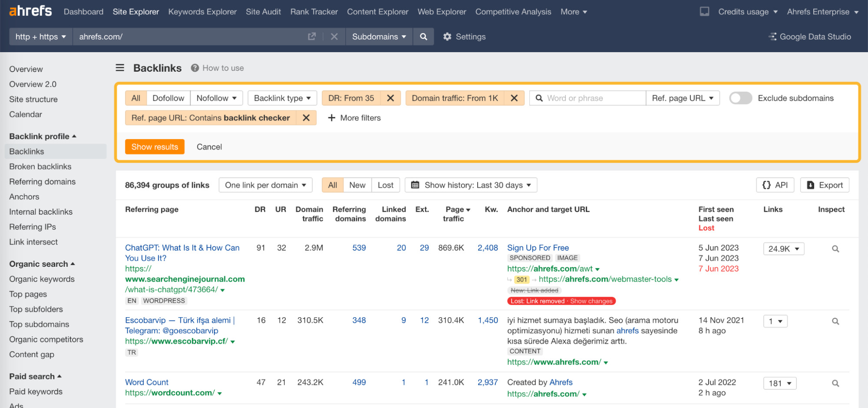Open the One link per domain dropdown

click(x=265, y=185)
